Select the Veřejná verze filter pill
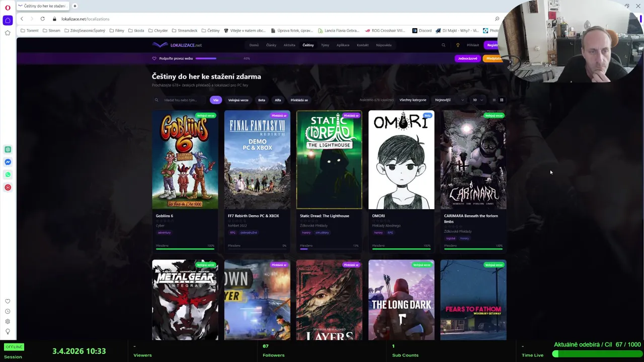Screen dimensions: 644x362 pos(238,100)
